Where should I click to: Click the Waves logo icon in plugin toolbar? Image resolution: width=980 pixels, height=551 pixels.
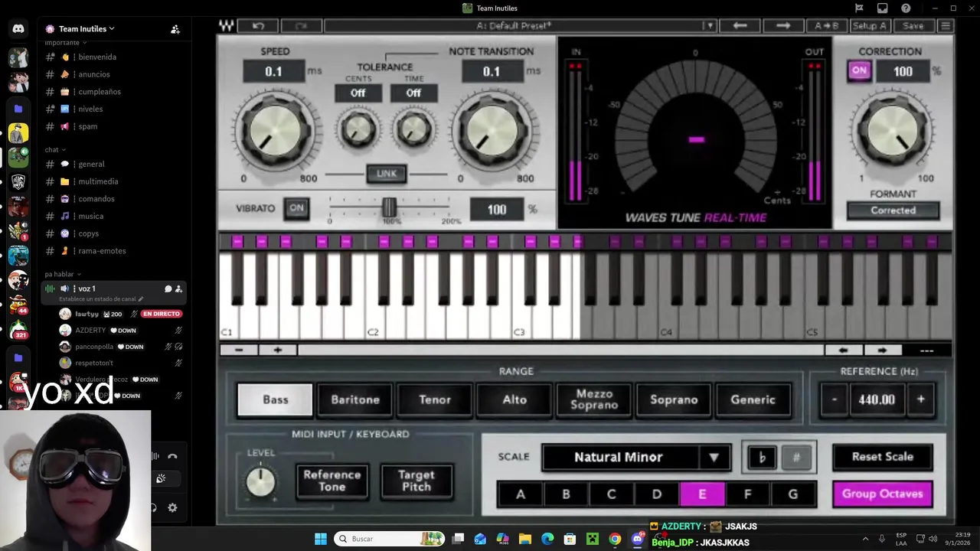[227, 26]
